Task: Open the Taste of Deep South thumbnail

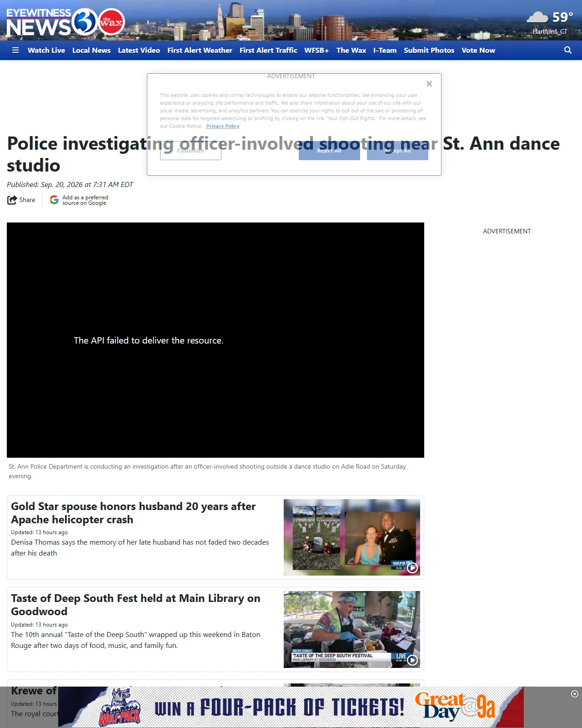Action: 352,630
